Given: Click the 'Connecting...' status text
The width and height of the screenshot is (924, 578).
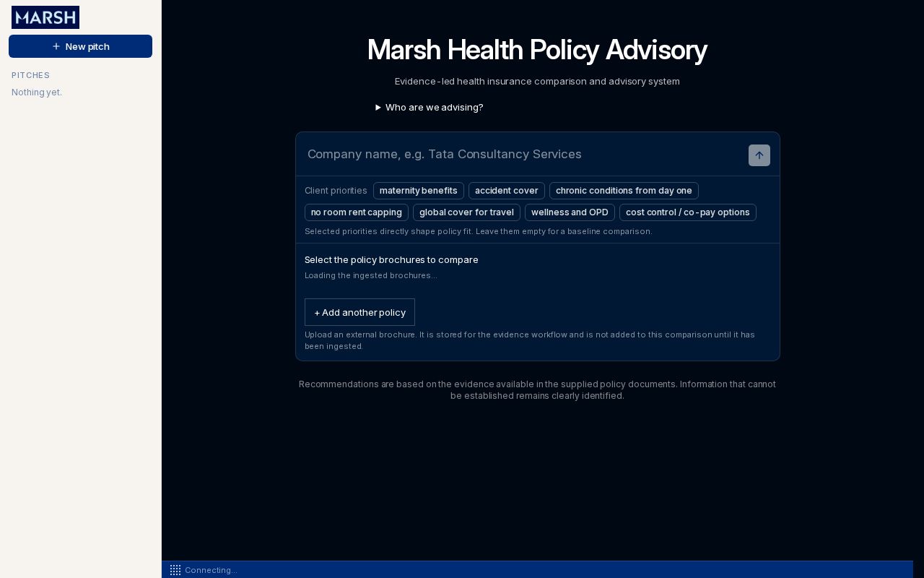Looking at the screenshot, I should tap(211, 570).
